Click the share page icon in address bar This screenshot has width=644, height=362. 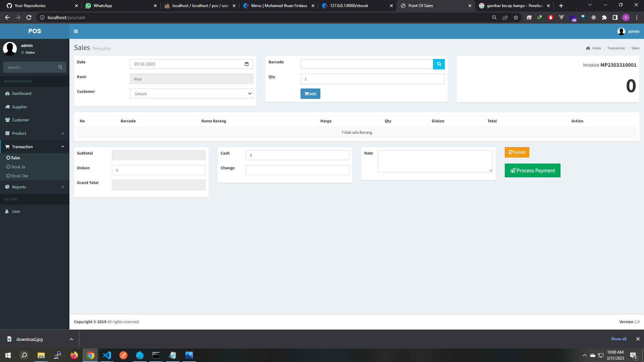tap(505, 17)
